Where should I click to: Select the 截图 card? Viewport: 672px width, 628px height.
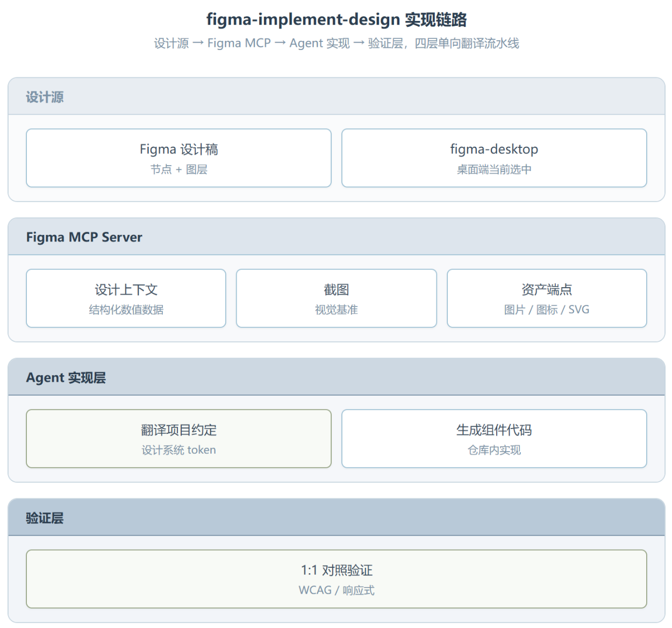tap(337, 298)
